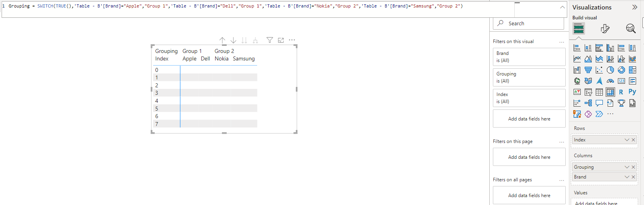This screenshot has width=644, height=205.
Task: Select the Area chart visual
Action: pos(588,59)
